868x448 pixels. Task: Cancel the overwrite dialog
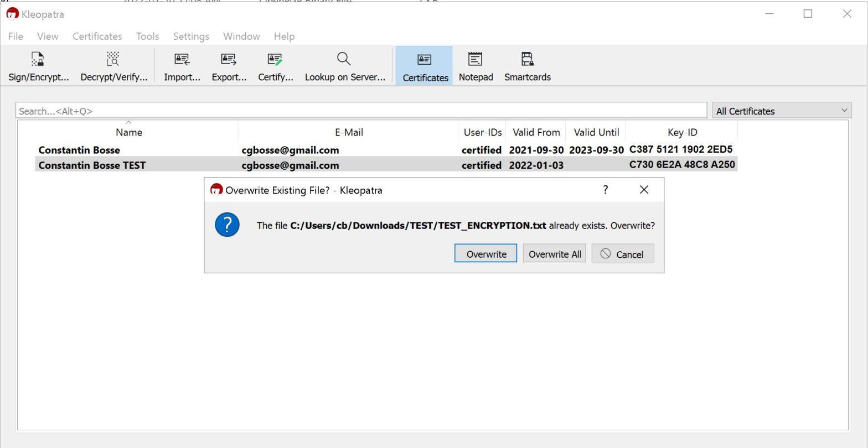[x=623, y=253]
